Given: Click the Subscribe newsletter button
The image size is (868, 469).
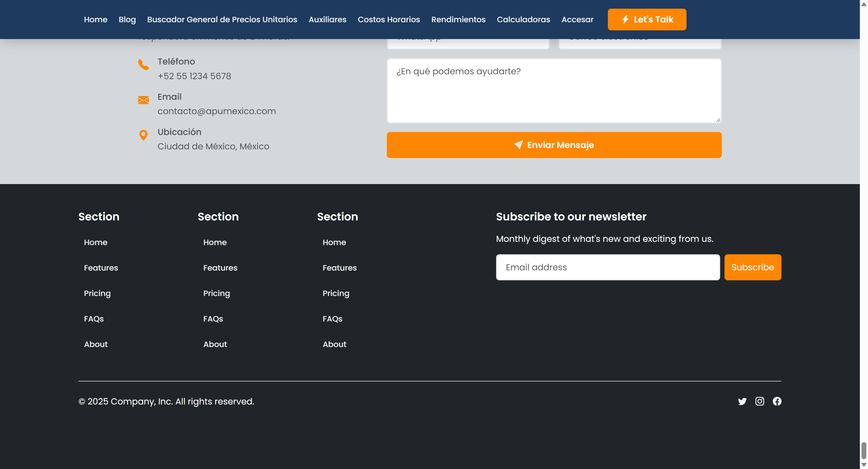Looking at the screenshot, I should 752,267.
